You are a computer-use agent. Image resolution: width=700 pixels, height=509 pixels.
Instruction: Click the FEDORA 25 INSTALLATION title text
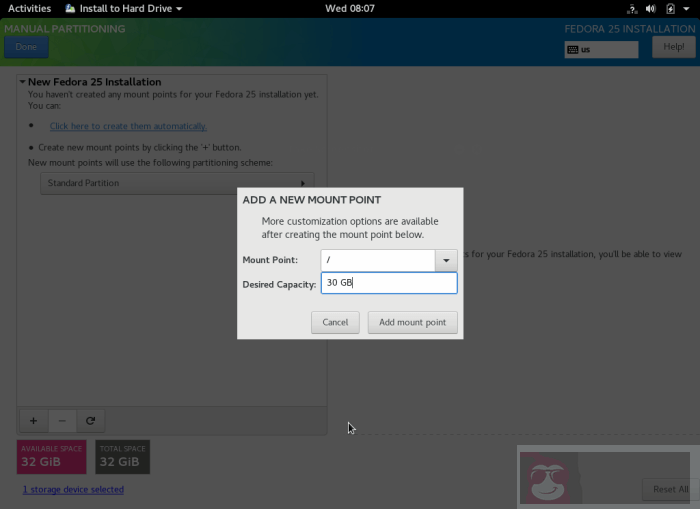point(630,29)
